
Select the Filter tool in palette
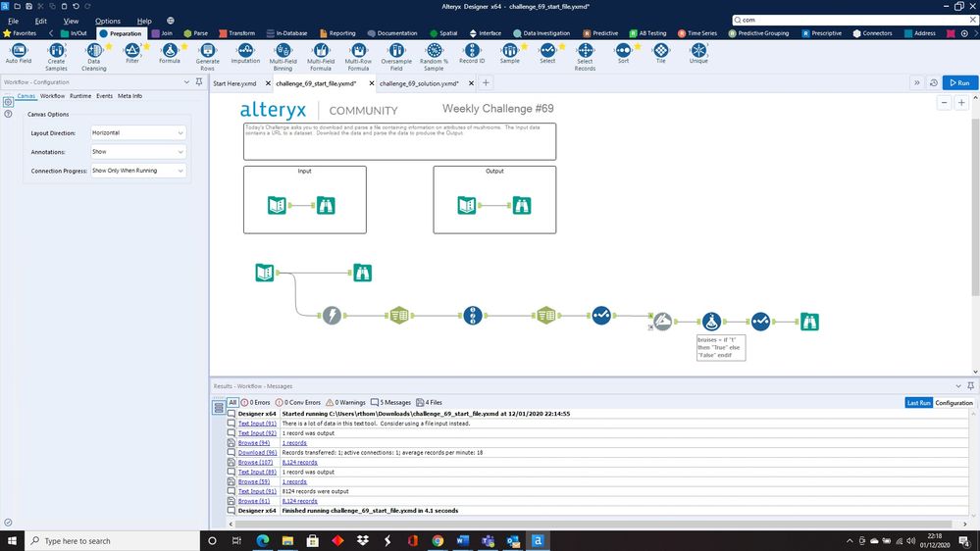click(x=132, y=54)
